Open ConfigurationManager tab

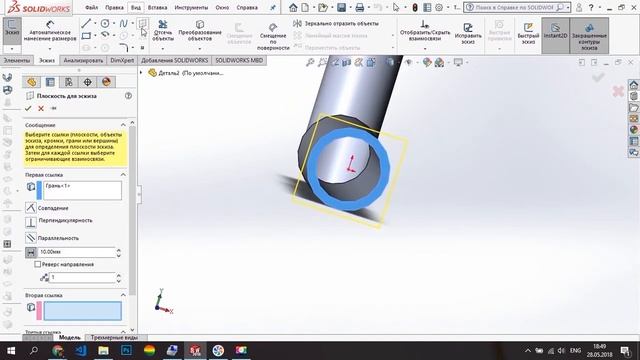tap(69, 82)
